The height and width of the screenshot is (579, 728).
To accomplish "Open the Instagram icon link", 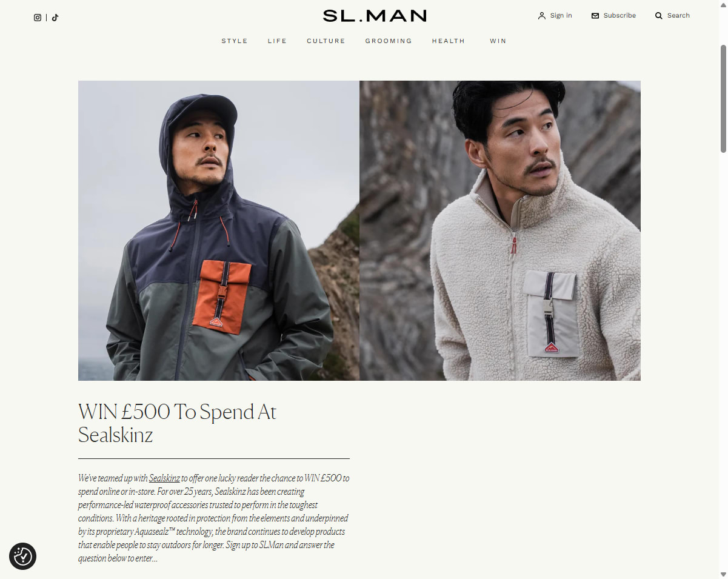I will 38,18.
